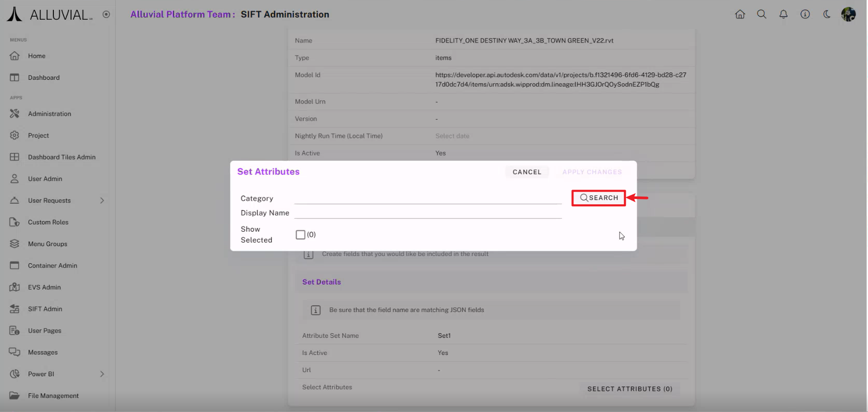
Task: Click the sidebar pin icon beside Alluvial logo
Action: (x=106, y=15)
